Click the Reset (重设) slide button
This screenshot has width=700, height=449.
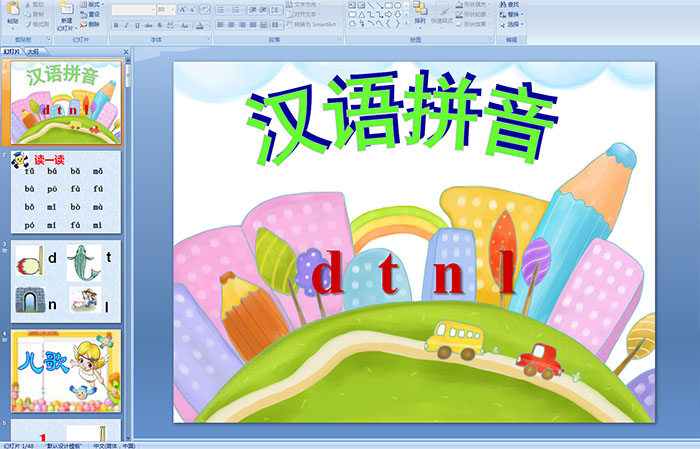coord(92,14)
